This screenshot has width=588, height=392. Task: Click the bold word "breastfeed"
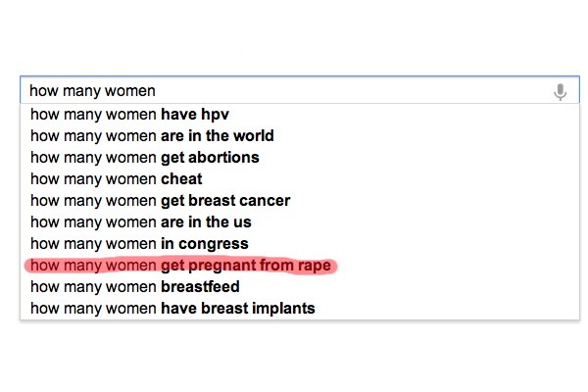pos(200,287)
